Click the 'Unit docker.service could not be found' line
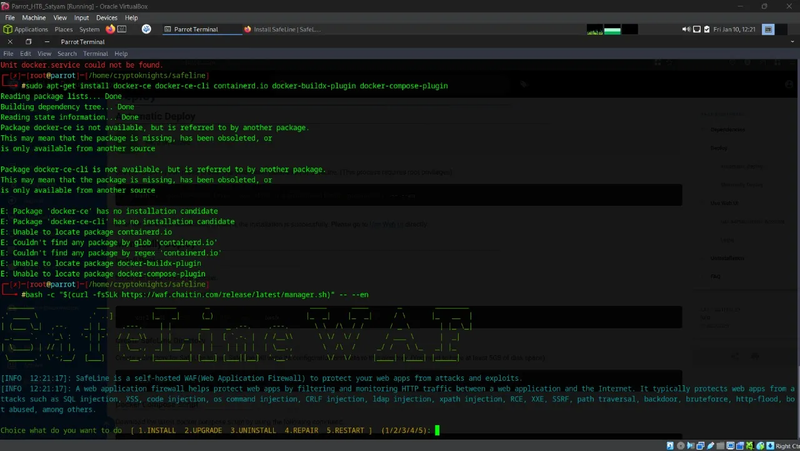 point(82,65)
